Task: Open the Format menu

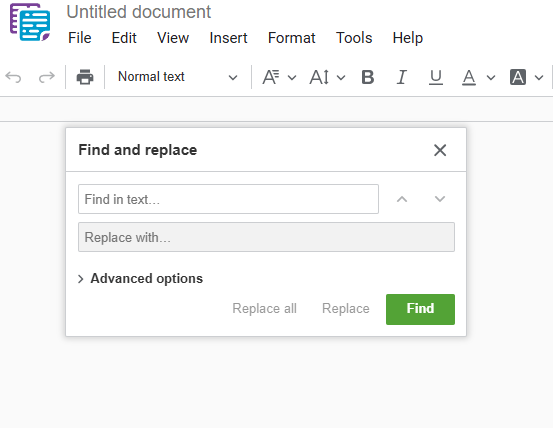Action: (x=291, y=38)
